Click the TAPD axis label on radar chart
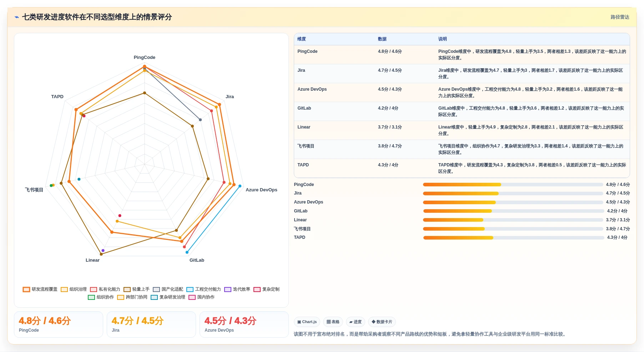Image resolution: width=644 pixels, height=352 pixels. 57,97
